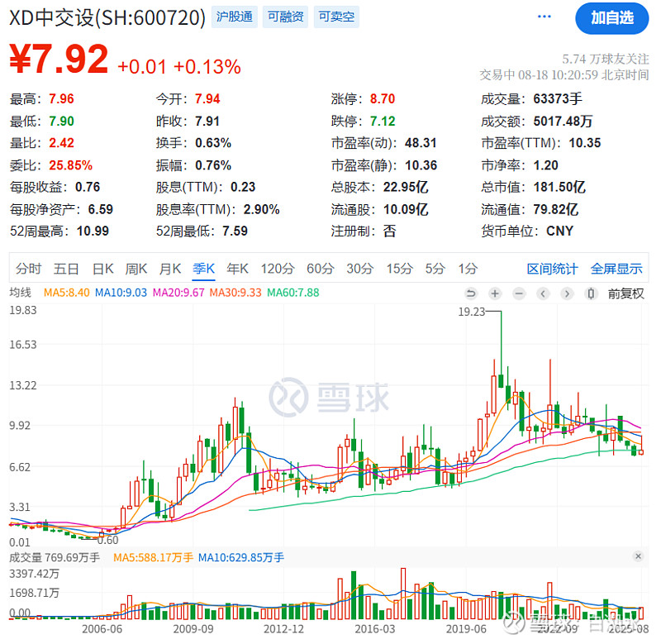Open the three-dot more options menu
Image resolution: width=661 pixels, height=644 pixels.
tap(544, 17)
